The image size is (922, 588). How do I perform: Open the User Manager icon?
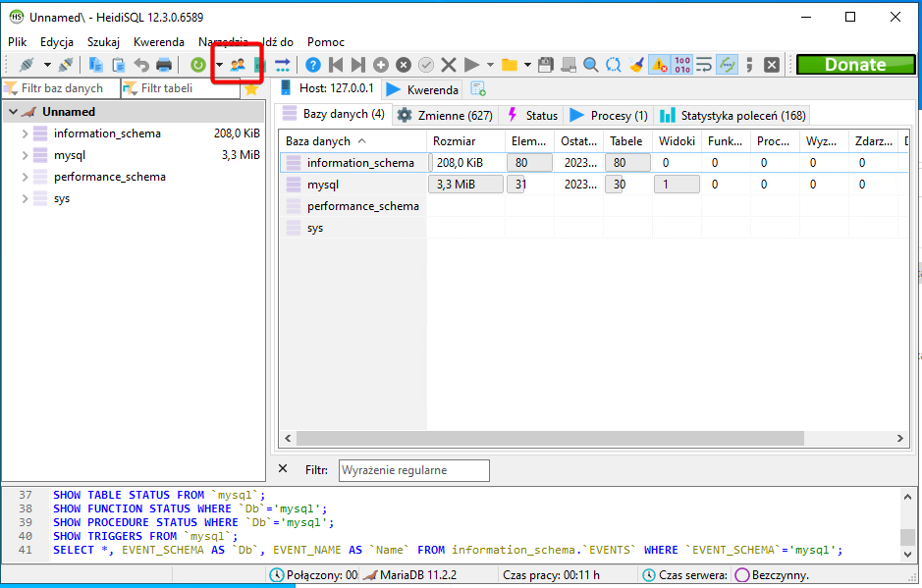pyautogui.click(x=237, y=65)
